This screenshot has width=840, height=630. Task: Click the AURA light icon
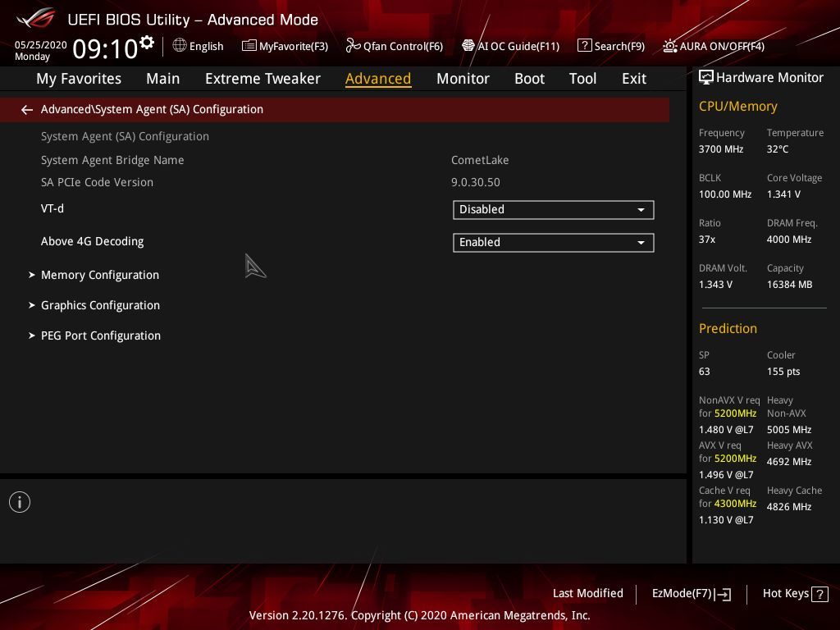670,46
